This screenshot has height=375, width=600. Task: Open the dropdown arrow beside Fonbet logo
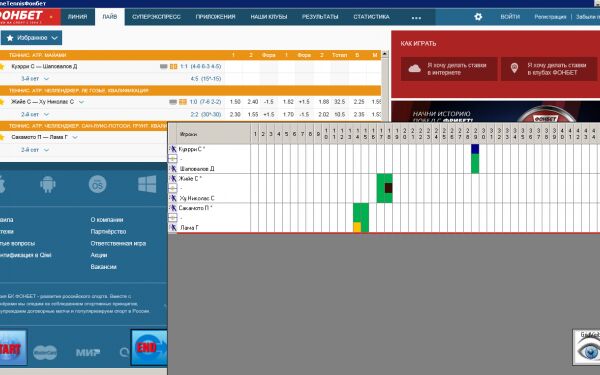click(51, 17)
